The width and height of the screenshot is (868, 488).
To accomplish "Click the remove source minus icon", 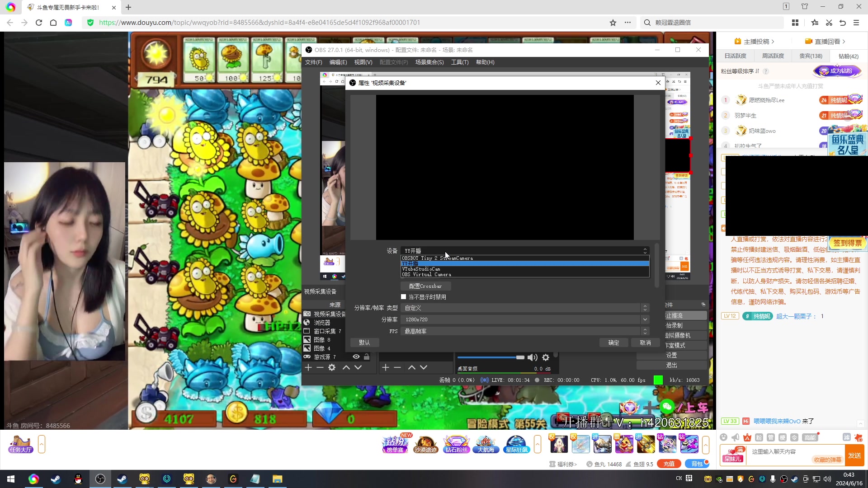I will click(320, 368).
